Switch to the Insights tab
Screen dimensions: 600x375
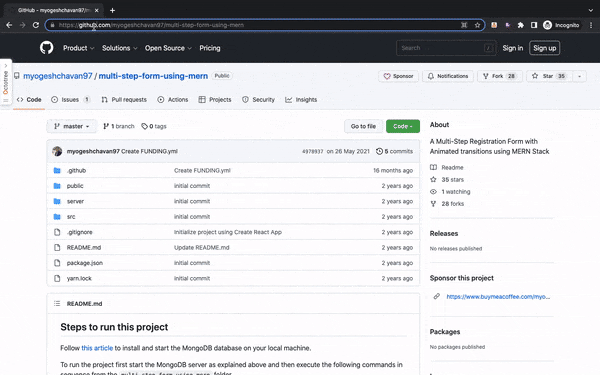[301, 99]
